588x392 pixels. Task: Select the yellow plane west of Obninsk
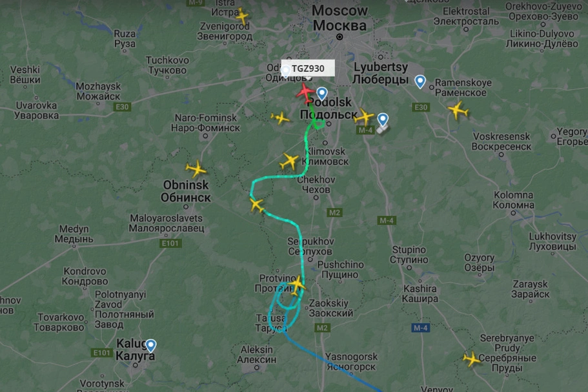(196, 169)
